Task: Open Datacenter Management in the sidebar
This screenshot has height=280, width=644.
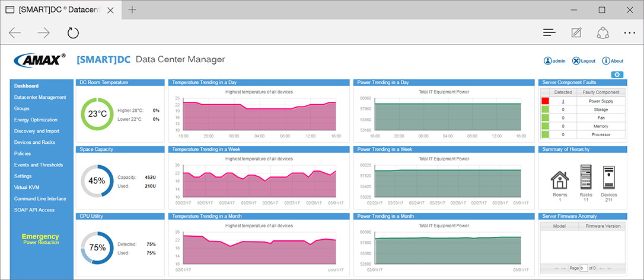Action: coord(40,97)
